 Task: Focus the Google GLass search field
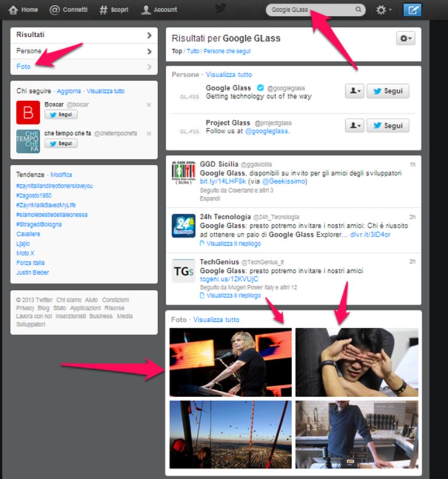tap(315, 10)
